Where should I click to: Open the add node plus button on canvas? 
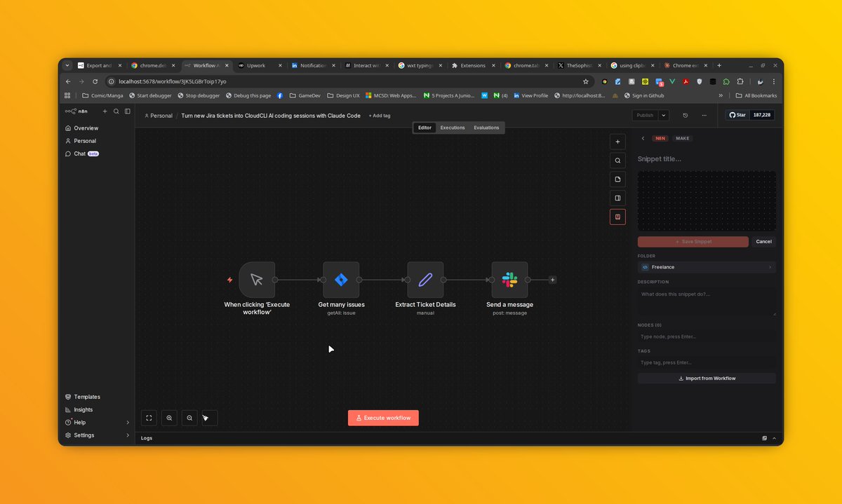(617, 142)
